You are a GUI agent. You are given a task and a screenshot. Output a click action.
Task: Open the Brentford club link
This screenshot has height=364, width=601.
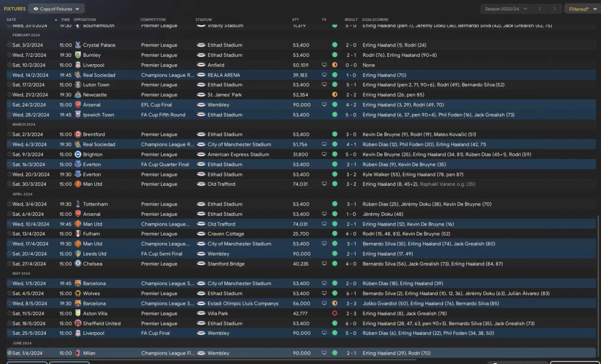point(94,135)
